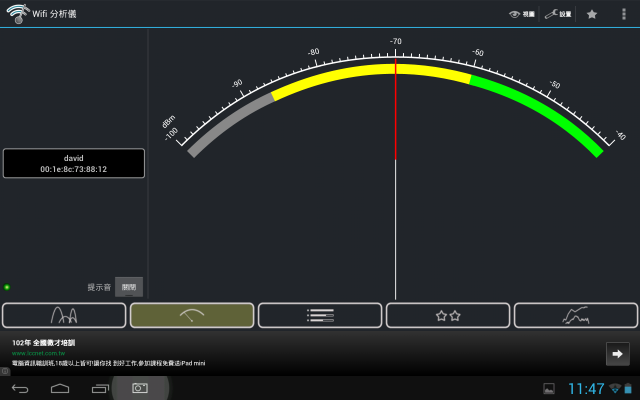Open the view menu with eye icon
640x400 pixels.
coord(522,14)
